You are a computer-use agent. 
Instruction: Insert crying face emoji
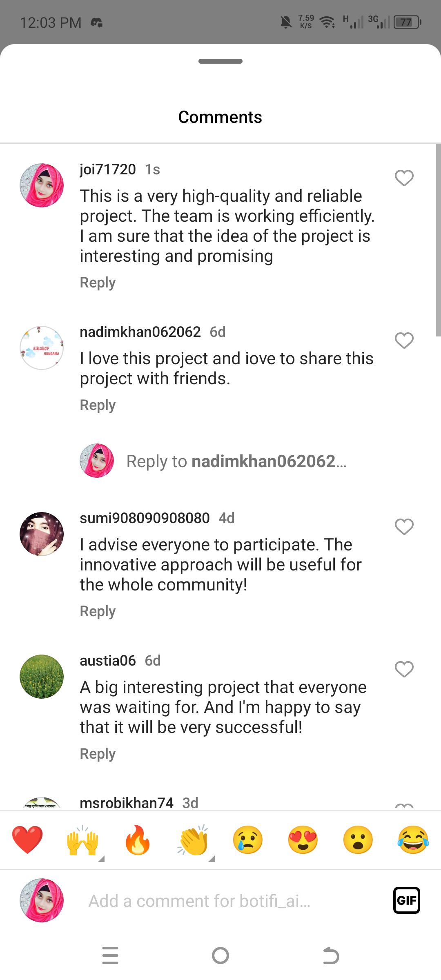point(248,840)
